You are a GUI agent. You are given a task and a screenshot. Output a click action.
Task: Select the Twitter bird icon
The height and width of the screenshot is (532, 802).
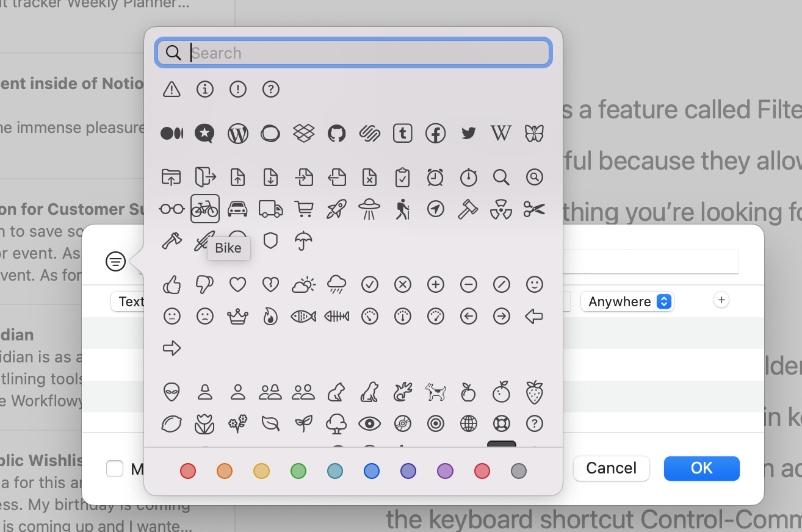coord(468,133)
